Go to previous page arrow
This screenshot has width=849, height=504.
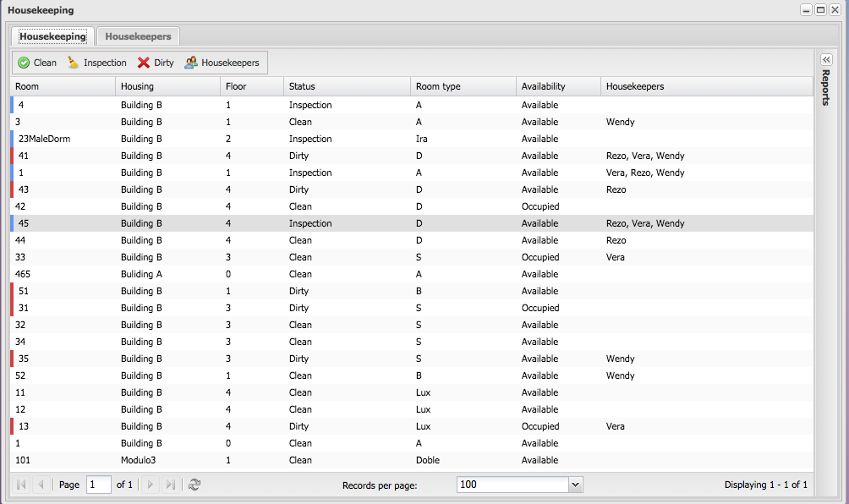click(x=41, y=485)
